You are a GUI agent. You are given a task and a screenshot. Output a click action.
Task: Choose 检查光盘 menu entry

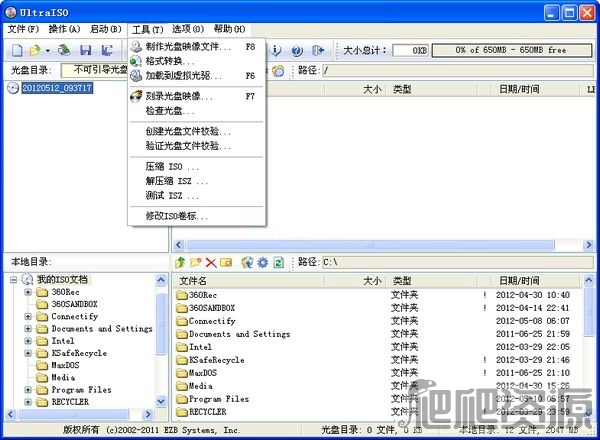197,111
